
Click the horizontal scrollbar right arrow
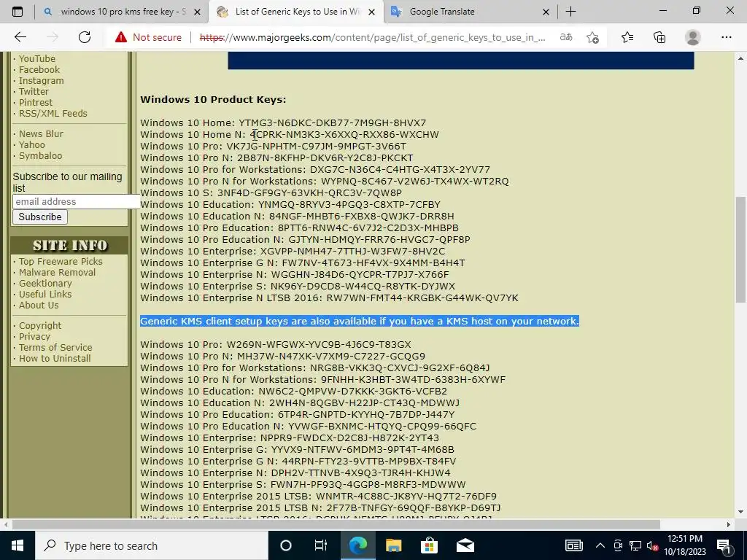pyautogui.click(x=729, y=524)
